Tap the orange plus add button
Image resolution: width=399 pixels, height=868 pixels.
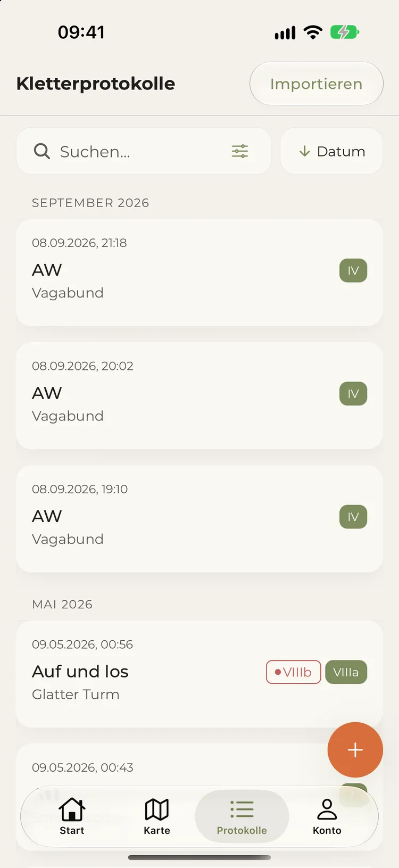(355, 750)
